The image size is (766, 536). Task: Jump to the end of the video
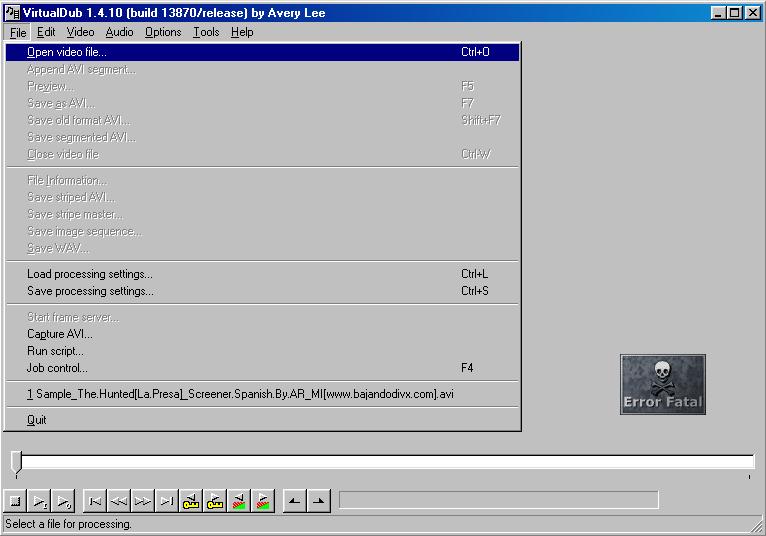[167, 501]
